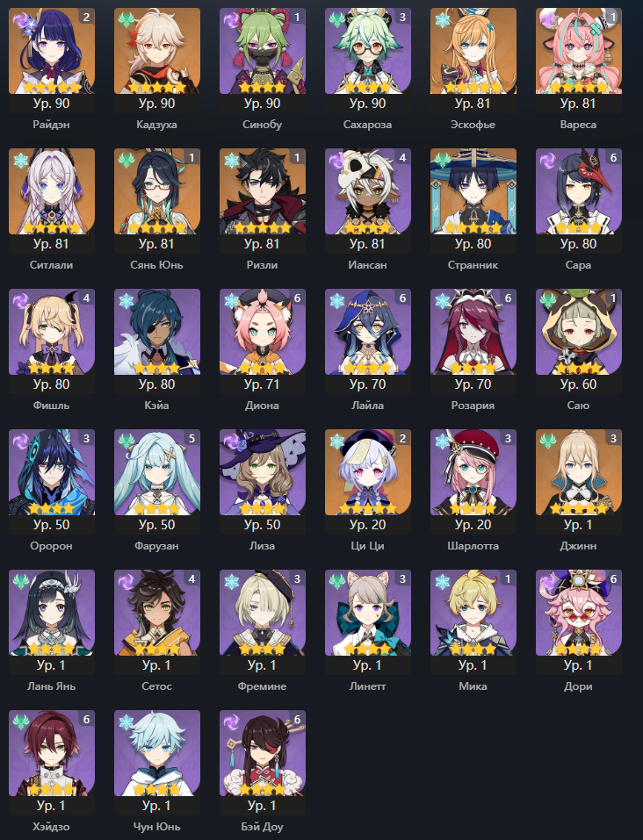Click the Cryo element icon on Эскофье
The image size is (643, 840).
point(443,20)
